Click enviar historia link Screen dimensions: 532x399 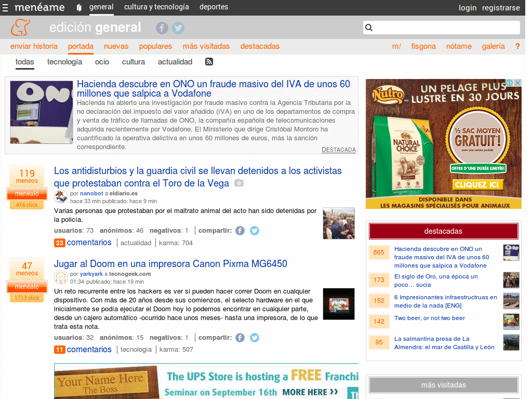tap(34, 46)
